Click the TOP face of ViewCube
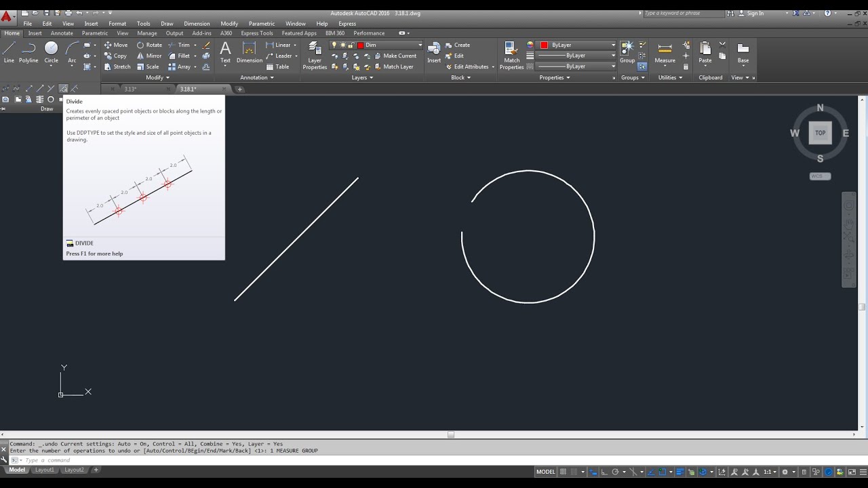 [820, 133]
